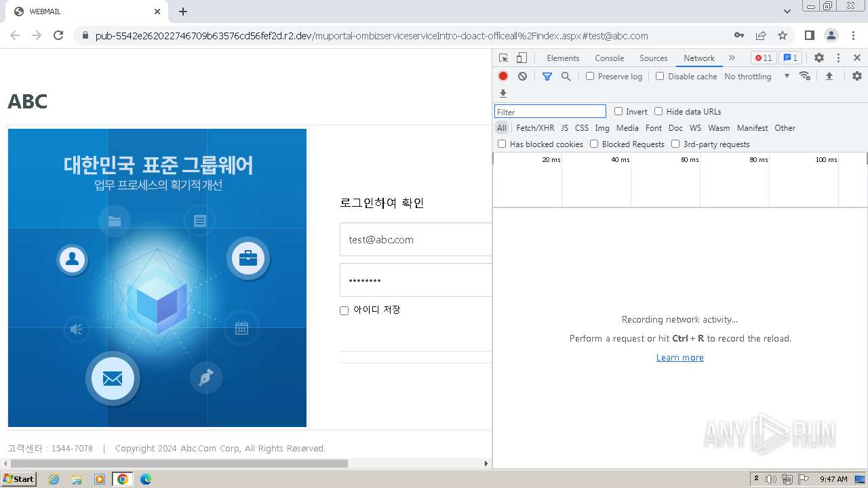Filter requests by Manifest type
Image resolution: width=868 pixels, height=488 pixels.
[752, 127]
